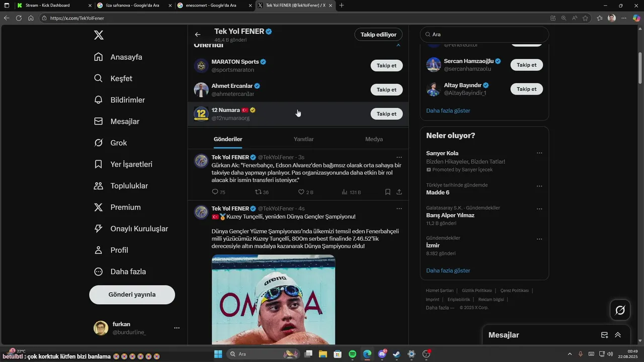This screenshot has width=644, height=362.
Task: Open Windows Start menu
Action: point(218,354)
